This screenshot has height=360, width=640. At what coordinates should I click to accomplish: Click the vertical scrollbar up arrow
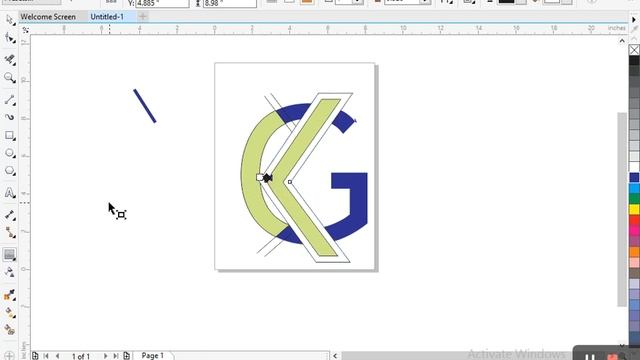click(x=622, y=41)
